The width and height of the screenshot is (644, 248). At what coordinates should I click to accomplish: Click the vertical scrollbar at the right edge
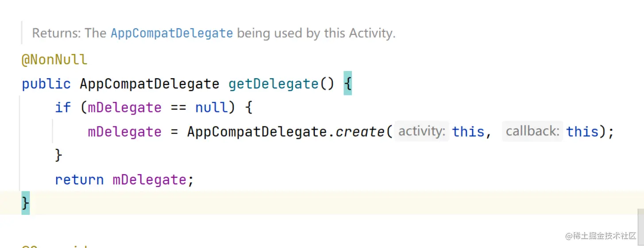point(640,225)
